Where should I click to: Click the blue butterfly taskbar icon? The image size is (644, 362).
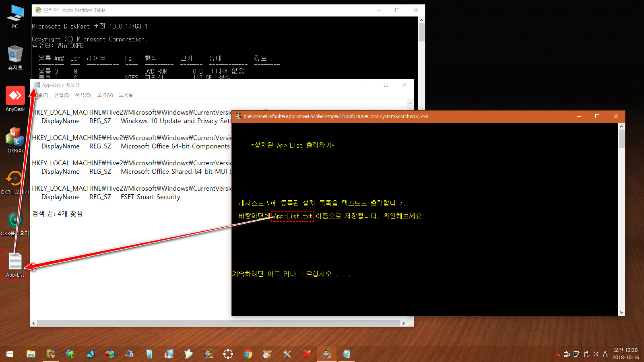(90, 354)
